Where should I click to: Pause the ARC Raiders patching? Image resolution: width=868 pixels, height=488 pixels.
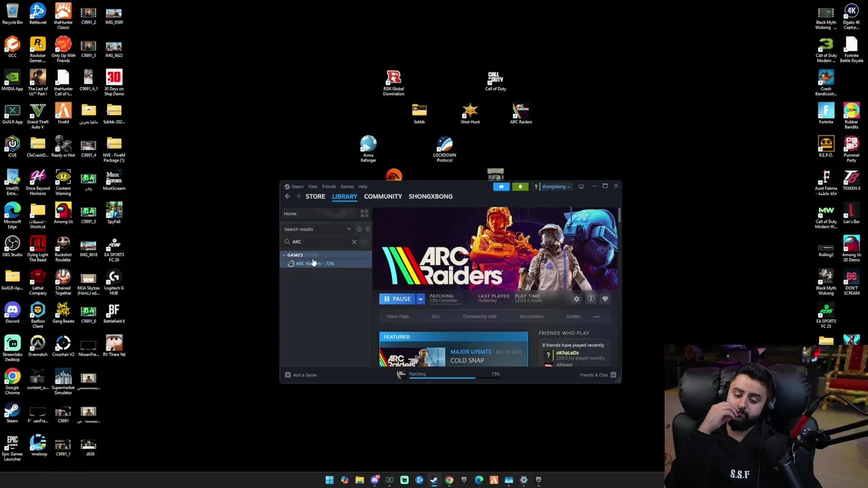397,299
